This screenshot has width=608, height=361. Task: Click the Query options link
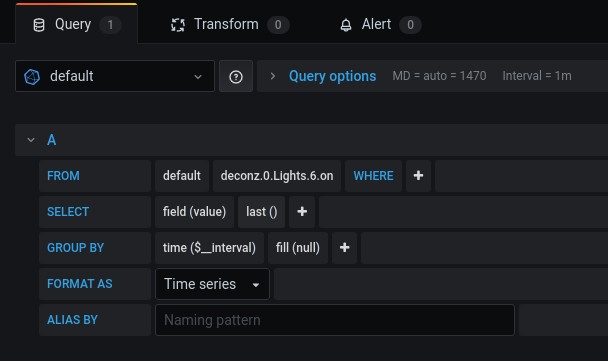coord(332,76)
